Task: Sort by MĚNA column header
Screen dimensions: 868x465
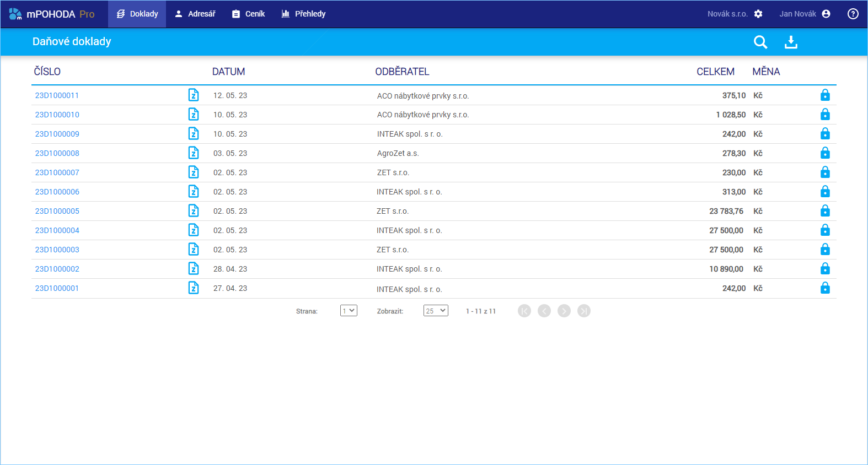Action: (x=766, y=72)
